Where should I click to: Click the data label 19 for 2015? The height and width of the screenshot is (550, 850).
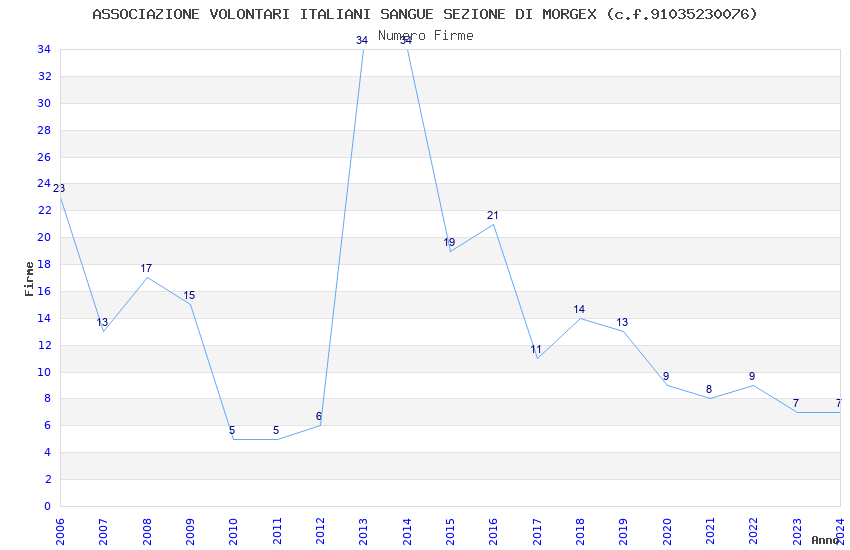(449, 242)
